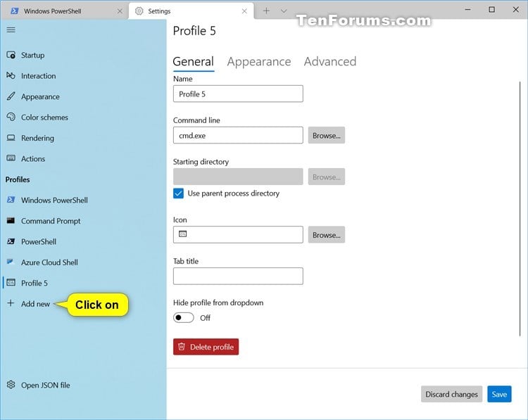Click the Azure Cloud Shell profile icon

(11, 262)
